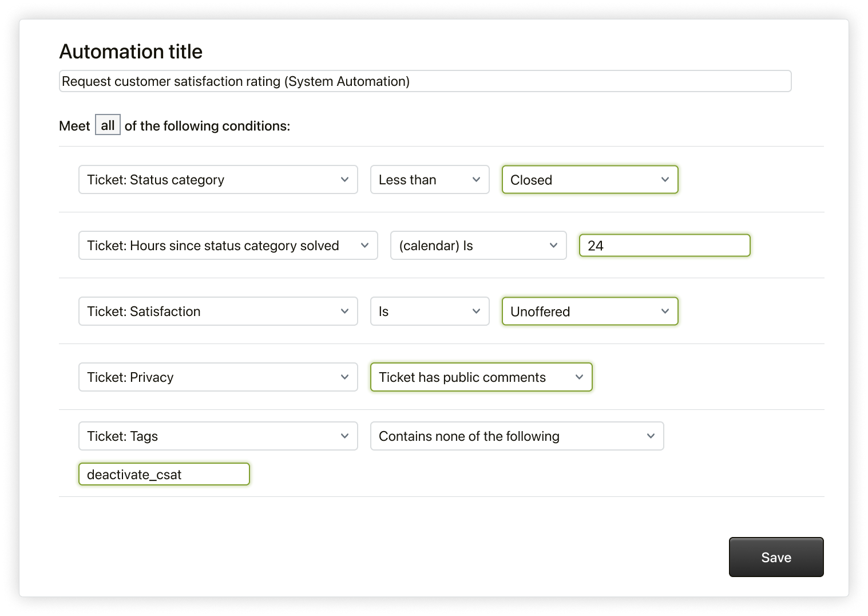Expand the (calendar) Is operator dropdown
This screenshot has width=868, height=616.
point(478,246)
